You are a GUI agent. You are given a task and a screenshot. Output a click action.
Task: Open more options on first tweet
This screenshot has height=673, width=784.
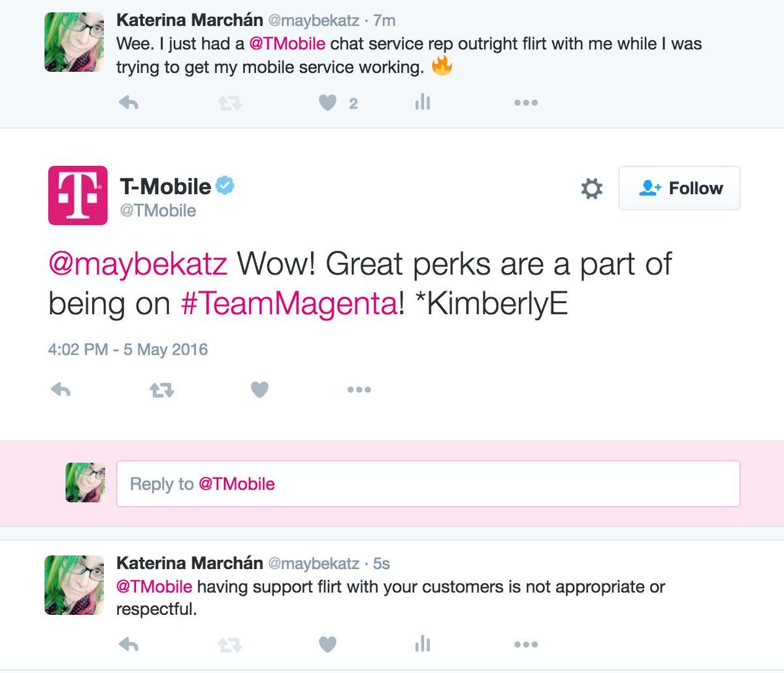[x=525, y=103]
